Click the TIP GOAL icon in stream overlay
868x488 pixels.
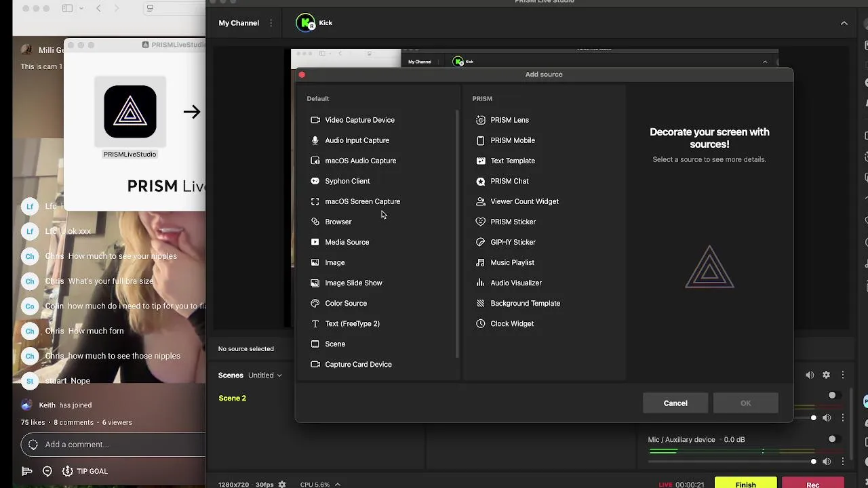pos(68,471)
